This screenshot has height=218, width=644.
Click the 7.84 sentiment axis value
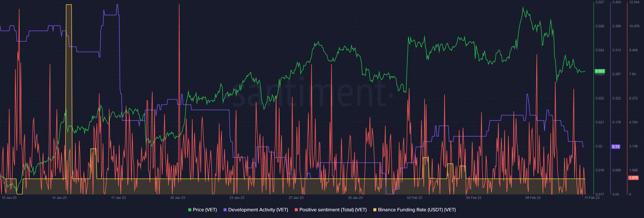coord(632,74)
